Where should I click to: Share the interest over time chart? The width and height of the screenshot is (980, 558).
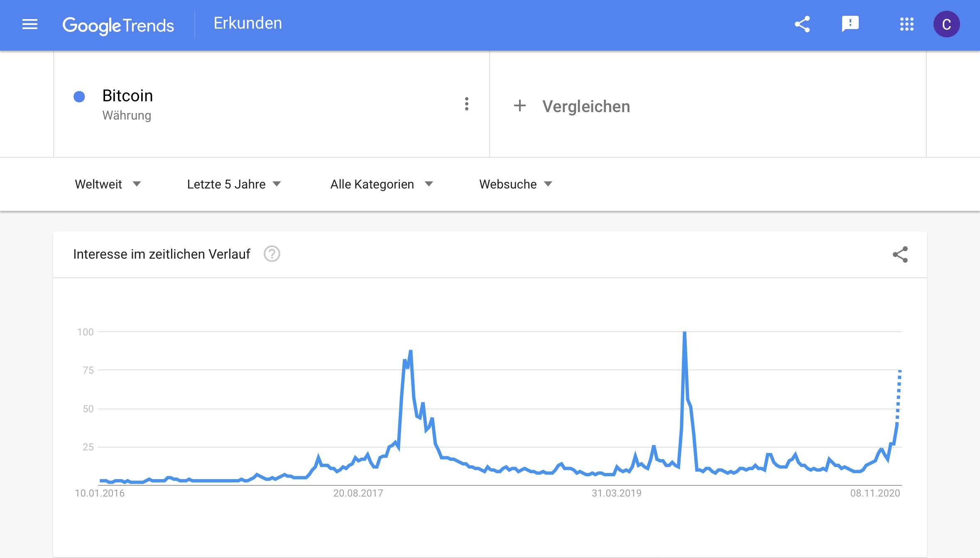point(900,255)
